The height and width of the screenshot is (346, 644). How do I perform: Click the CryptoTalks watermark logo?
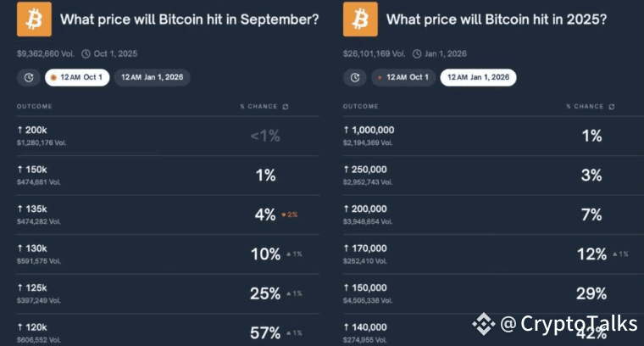pyautogui.click(x=484, y=323)
